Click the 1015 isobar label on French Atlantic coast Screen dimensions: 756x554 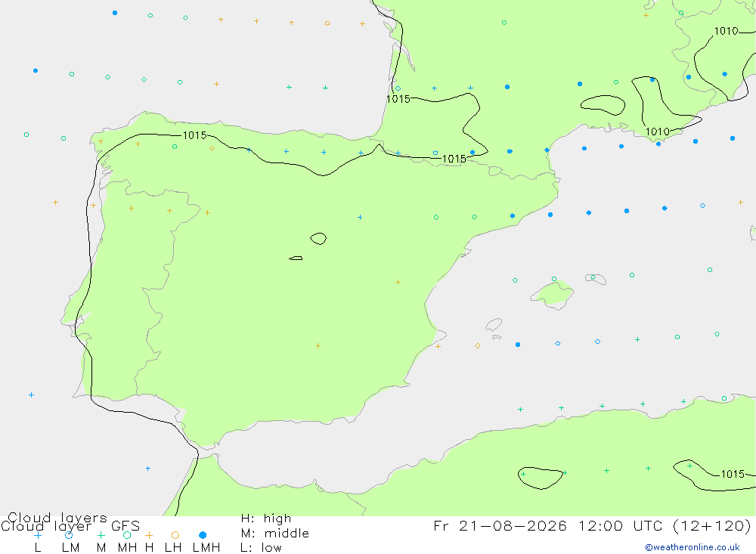398,99
